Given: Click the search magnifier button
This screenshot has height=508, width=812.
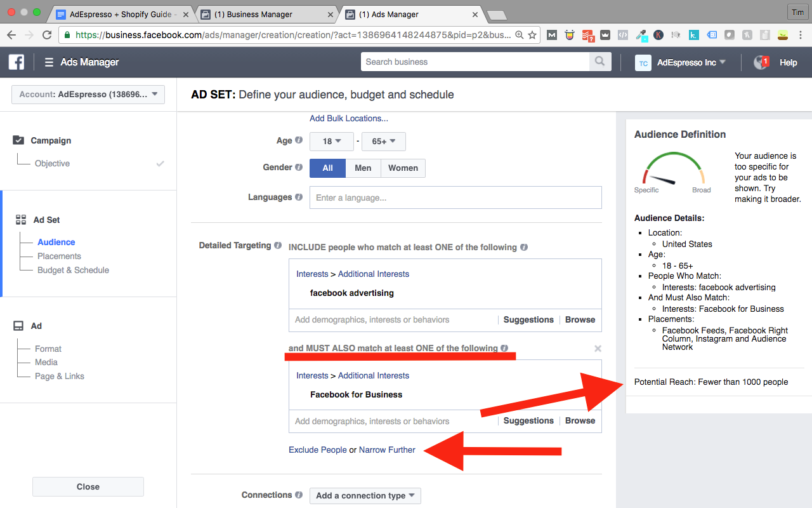Looking at the screenshot, I should coord(599,62).
